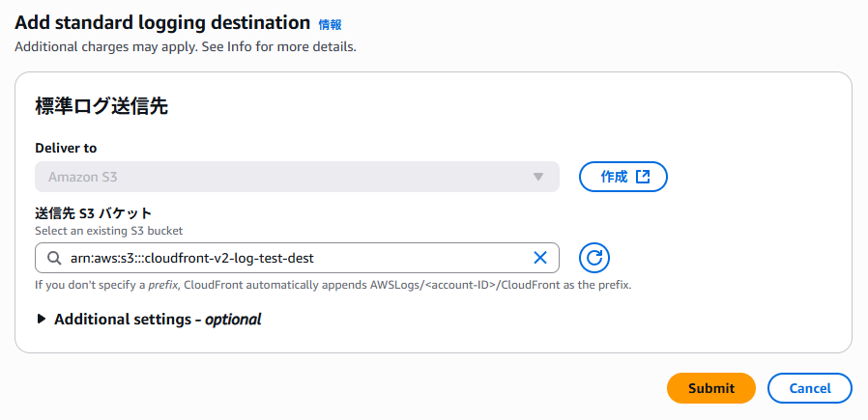The height and width of the screenshot is (420, 868).
Task: Expand the Additional settings triangle
Action: (41, 320)
